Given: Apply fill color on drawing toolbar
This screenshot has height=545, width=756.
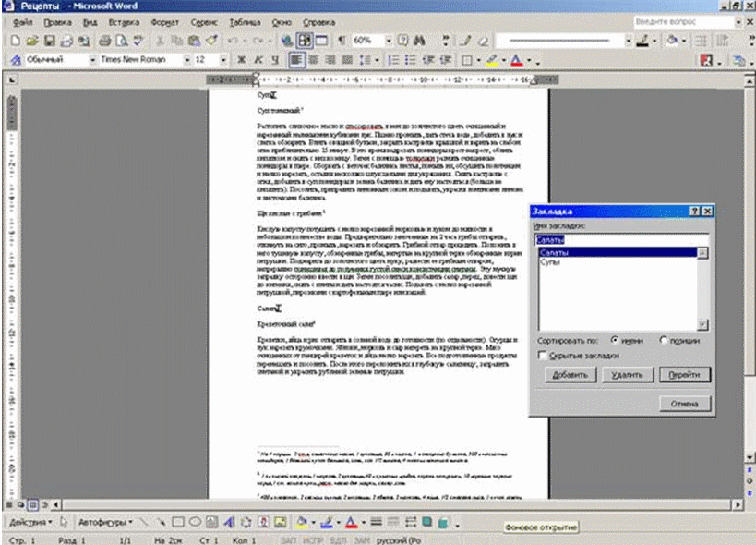Looking at the screenshot, I should point(302,522).
